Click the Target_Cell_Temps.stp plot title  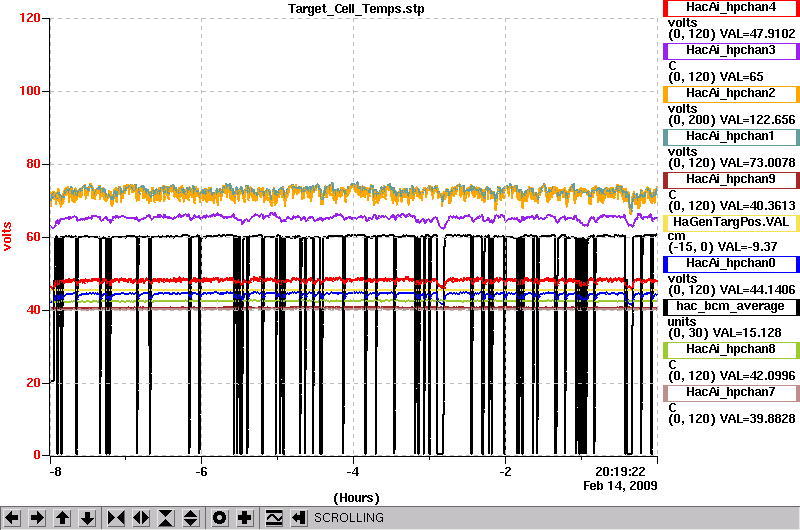click(x=356, y=9)
